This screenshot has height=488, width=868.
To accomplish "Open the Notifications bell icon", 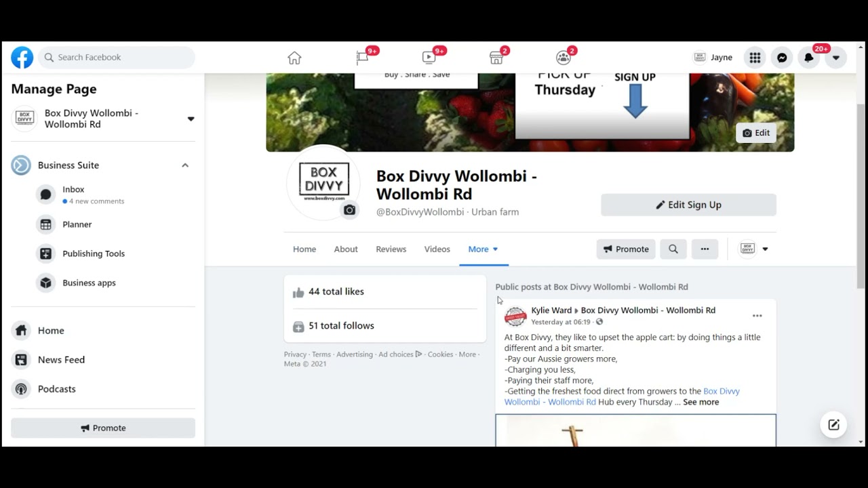I will pos(809,58).
